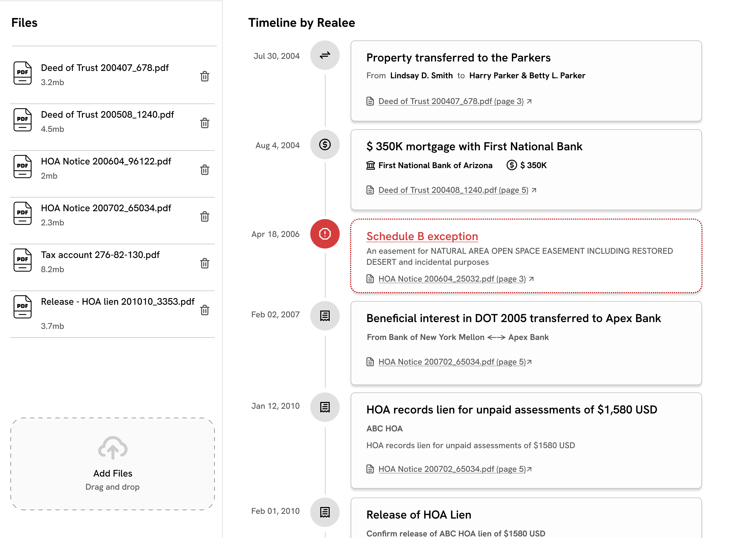Click the Add Files upload cloud icon

pyautogui.click(x=113, y=448)
